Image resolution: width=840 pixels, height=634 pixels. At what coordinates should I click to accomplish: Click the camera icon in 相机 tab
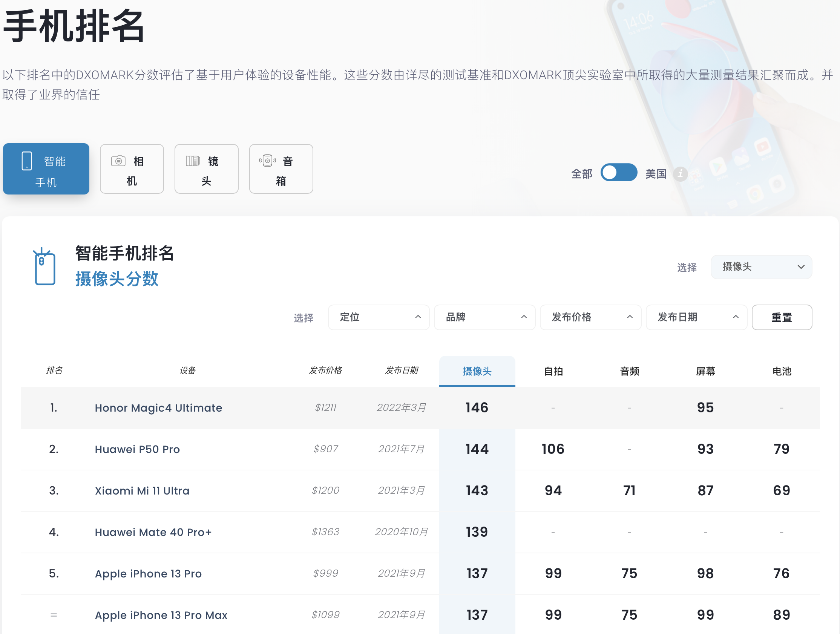tap(118, 161)
